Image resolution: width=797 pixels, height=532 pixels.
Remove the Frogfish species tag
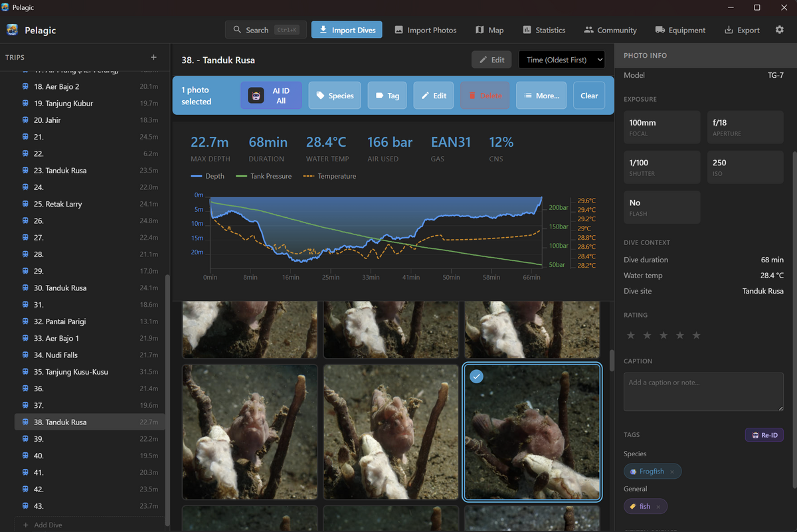tap(671, 472)
